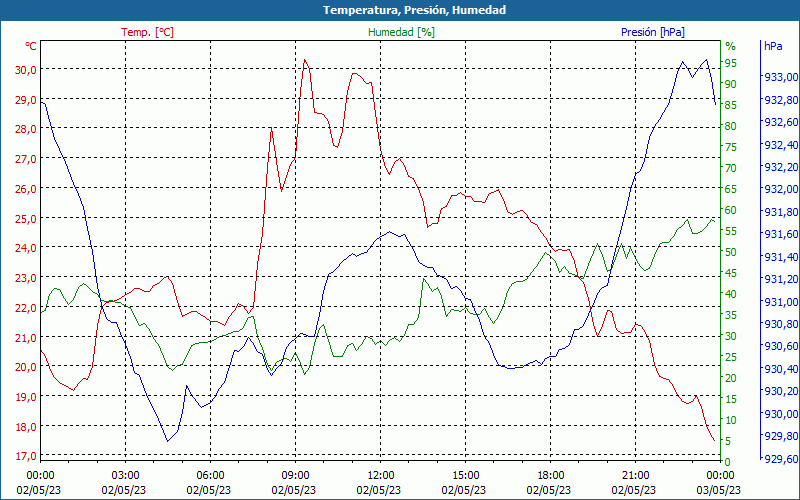Click the 932,40 pressure axis value
The height and width of the screenshot is (500, 800).
pyautogui.click(x=780, y=145)
